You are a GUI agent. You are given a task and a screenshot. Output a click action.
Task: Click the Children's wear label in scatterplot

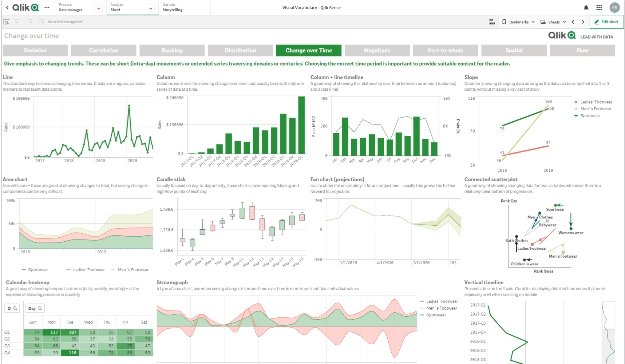[524, 264]
